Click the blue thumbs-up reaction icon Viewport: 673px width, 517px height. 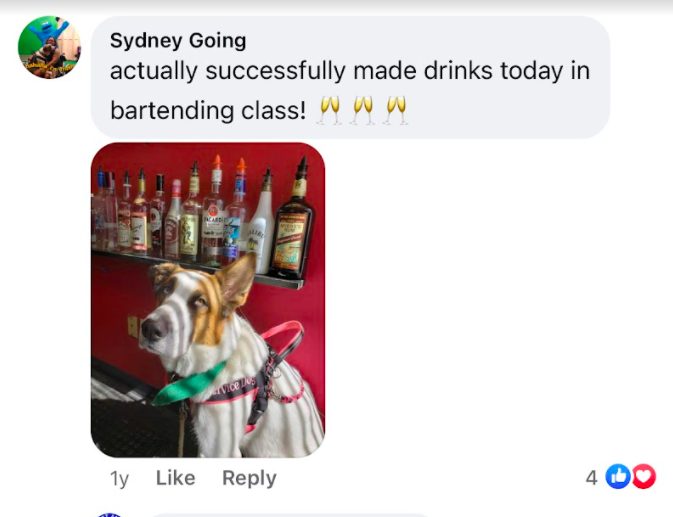point(618,476)
